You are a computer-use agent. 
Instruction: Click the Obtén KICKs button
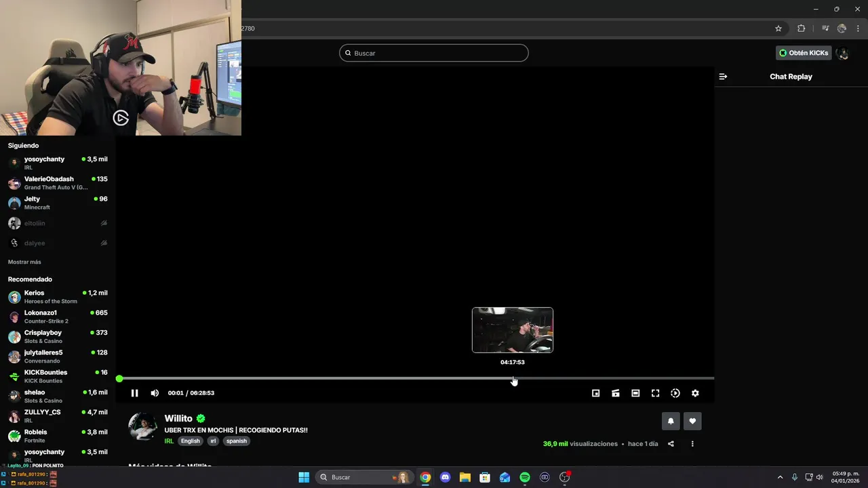tap(804, 53)
